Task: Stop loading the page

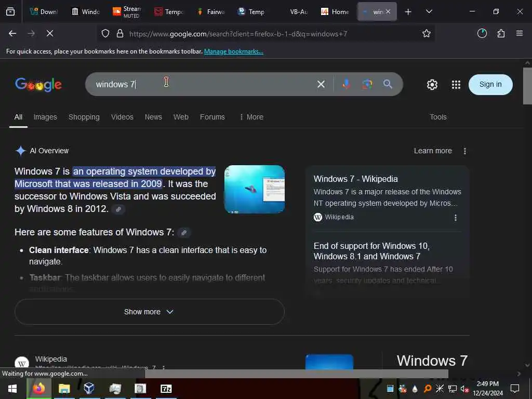Action: click(x=50, y=33)
